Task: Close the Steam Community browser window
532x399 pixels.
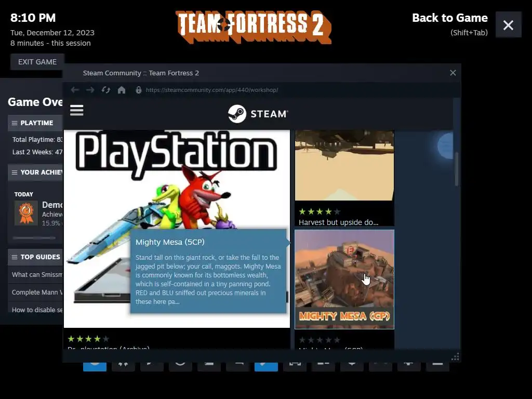Action: click(453, 73)
